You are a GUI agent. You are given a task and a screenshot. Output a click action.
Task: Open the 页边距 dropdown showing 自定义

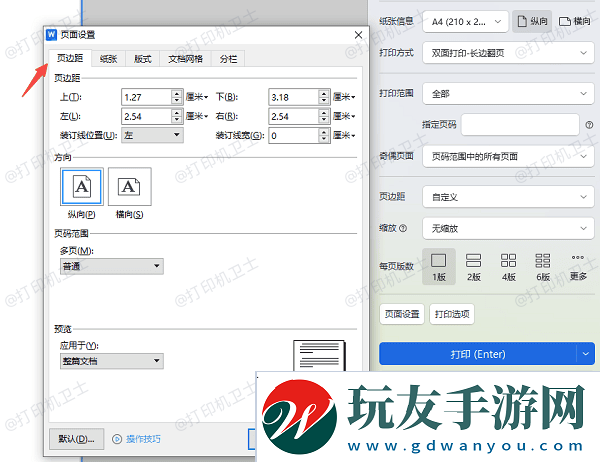click(508, 197)
